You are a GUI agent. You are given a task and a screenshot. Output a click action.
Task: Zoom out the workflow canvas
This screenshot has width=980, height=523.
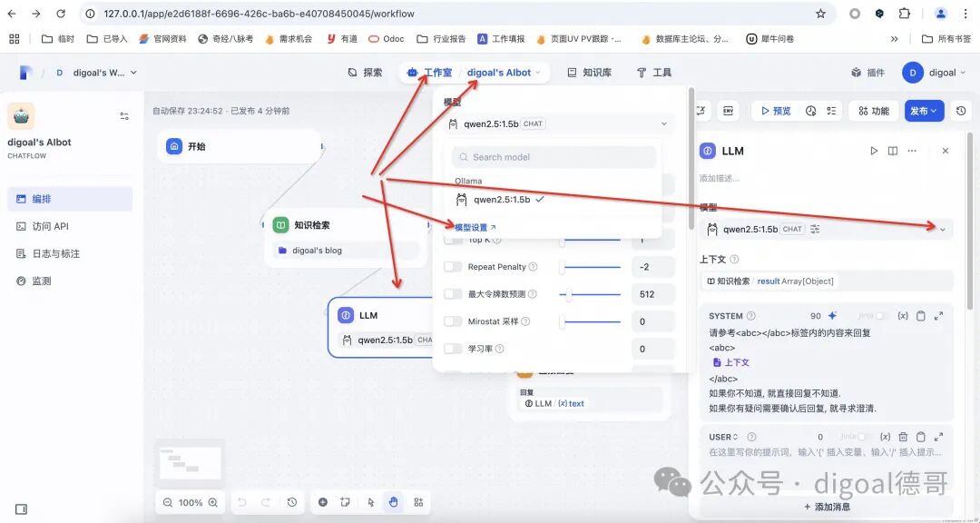tap(168, 502)
